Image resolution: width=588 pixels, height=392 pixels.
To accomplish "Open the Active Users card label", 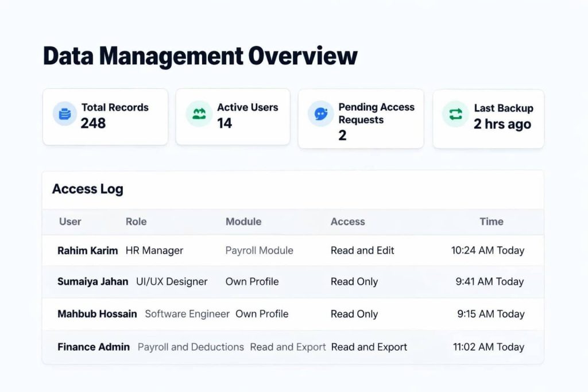I will (x=247, y=107).
